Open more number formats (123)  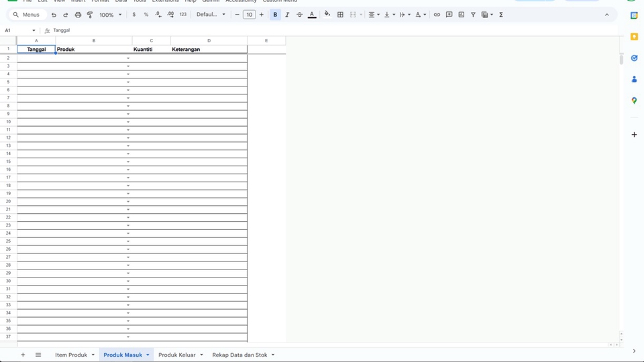(x=182, y=15)
